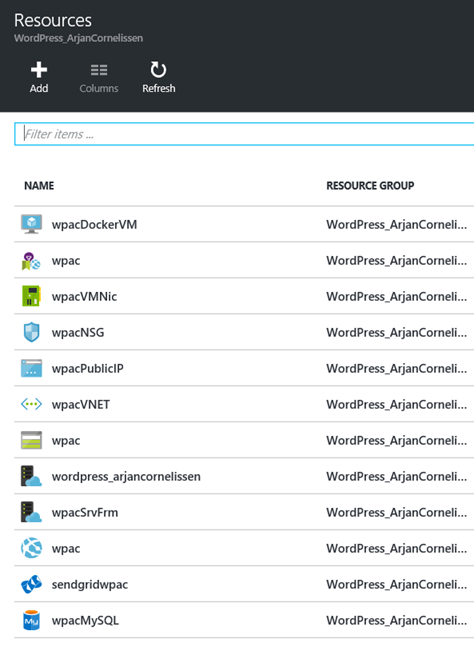Select the wpac storage account row icon
Screen dimensions: 474x647
(31, 440)
